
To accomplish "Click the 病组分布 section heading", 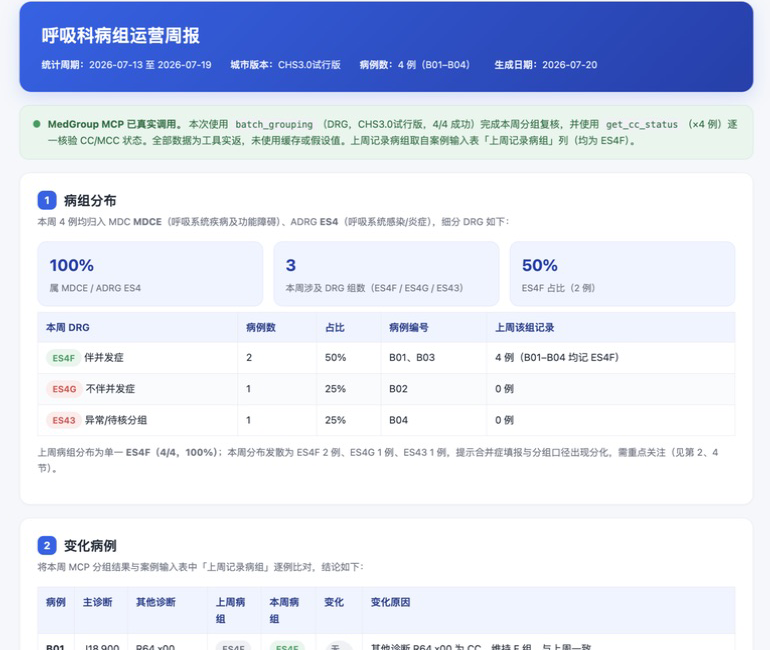I will pos(90,200).
